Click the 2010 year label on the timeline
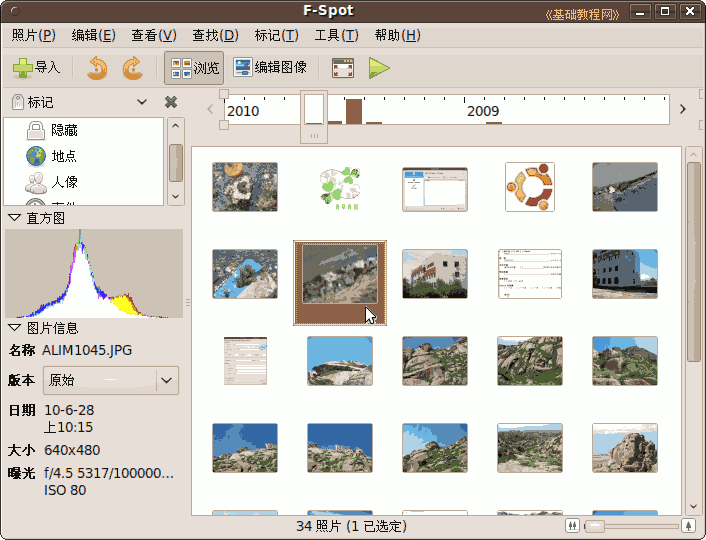 (243, 111)
